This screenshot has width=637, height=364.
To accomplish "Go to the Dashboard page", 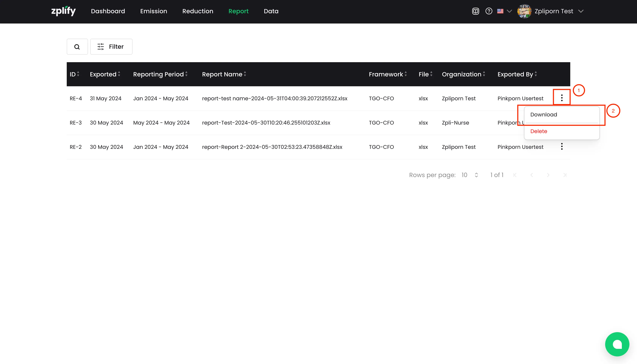I will (x=108, y=11).
